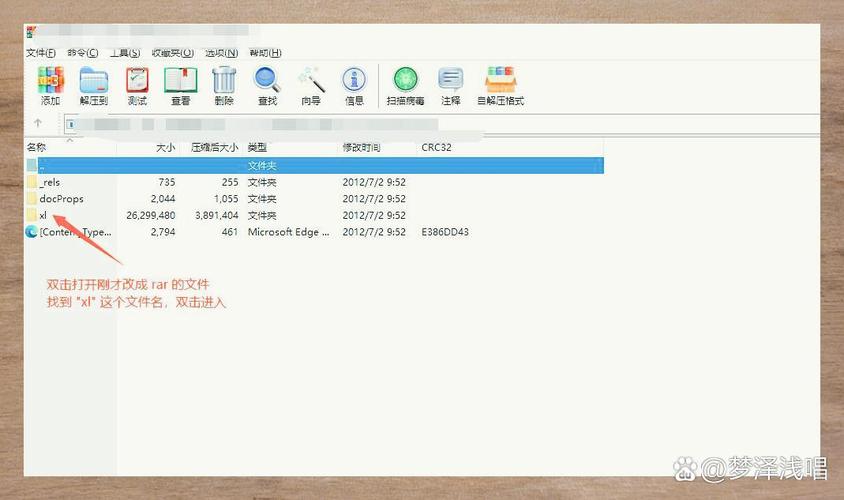
Task: Click the _rels folder icon
Action: (x=32, y=182)
